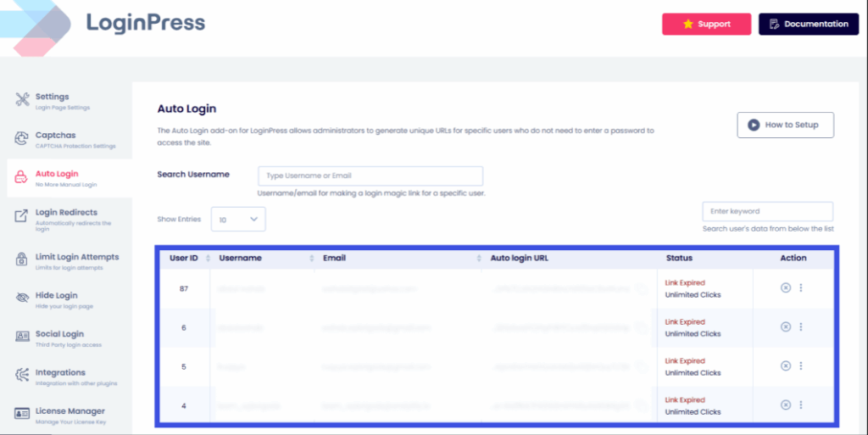The width and height of the screenshot is (868, 435).
Task: Click Unlimited Clicks text for user 4
Action: (x=693, y=412)
